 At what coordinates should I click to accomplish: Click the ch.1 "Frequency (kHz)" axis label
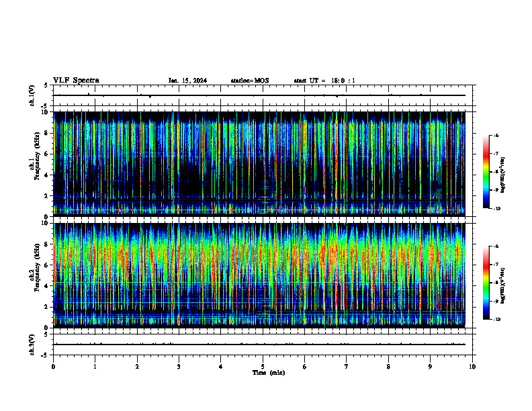point(37,156)
